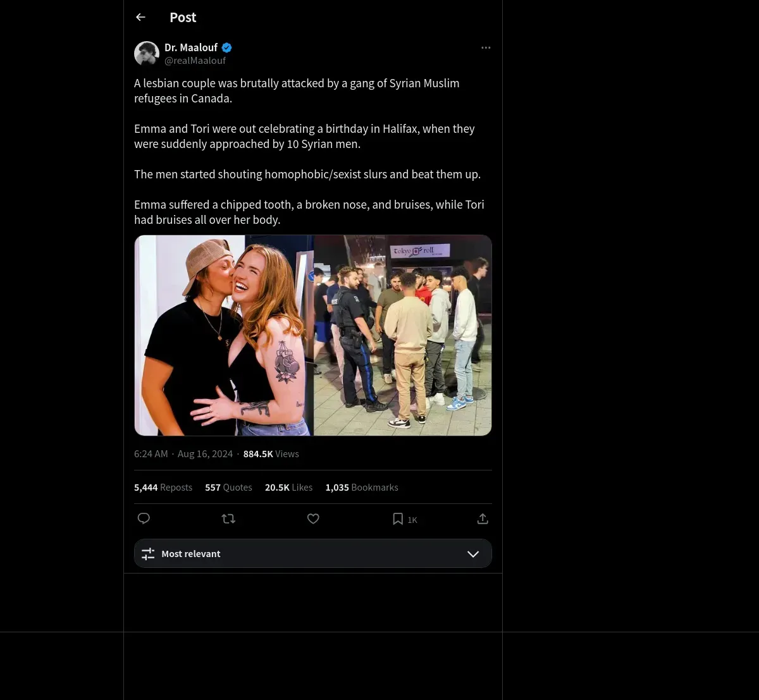
Task: Show the 5,444 Reposts list
Action: pos(163,488)
